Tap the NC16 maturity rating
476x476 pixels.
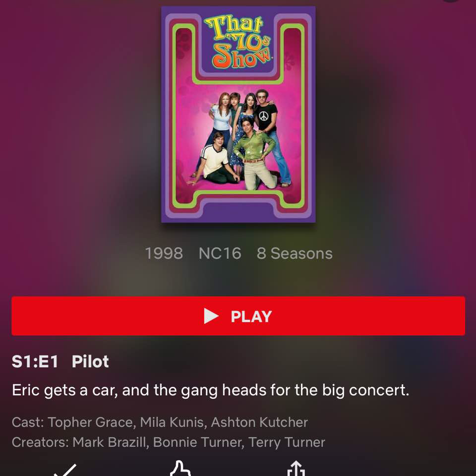(220, 253)
